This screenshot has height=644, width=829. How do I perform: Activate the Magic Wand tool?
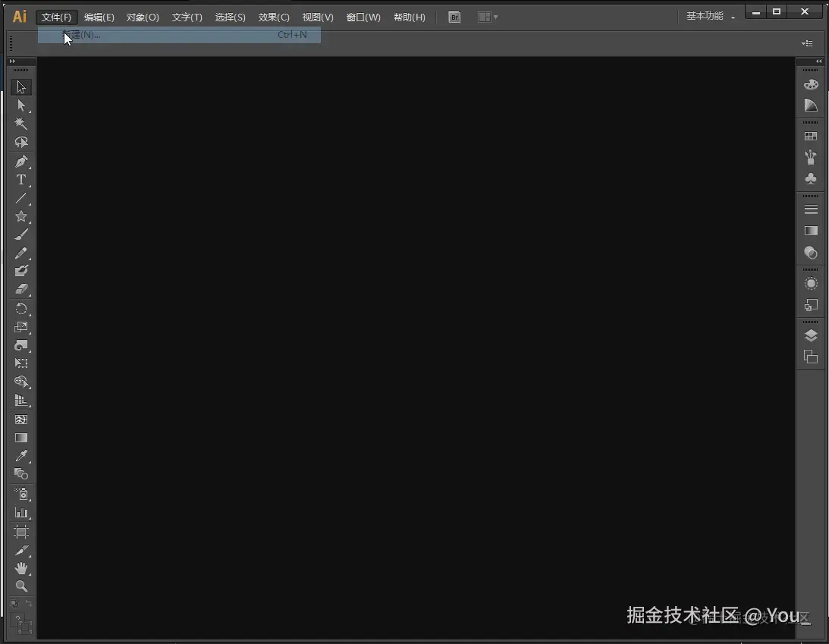click(x=21, y=124)
